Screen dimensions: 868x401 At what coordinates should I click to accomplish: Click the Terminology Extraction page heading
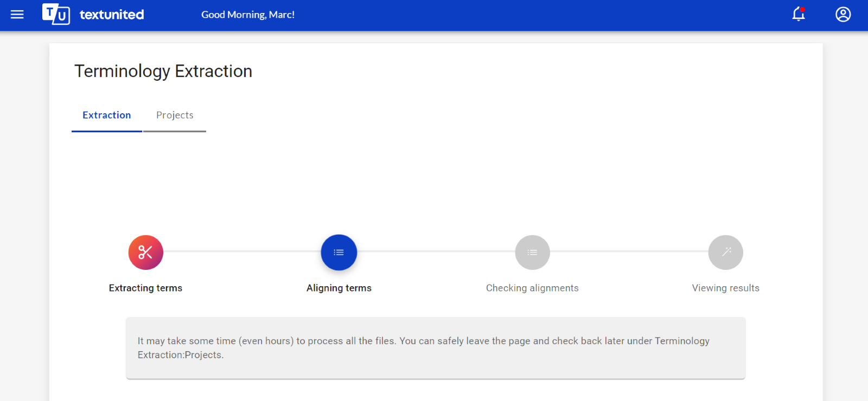[x=163, y=72]
